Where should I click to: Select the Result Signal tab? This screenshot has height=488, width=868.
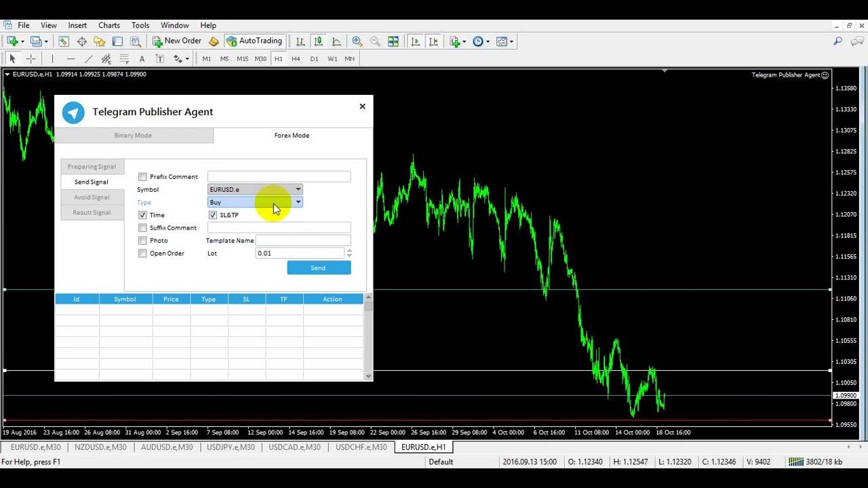click(x=92, y=213)
